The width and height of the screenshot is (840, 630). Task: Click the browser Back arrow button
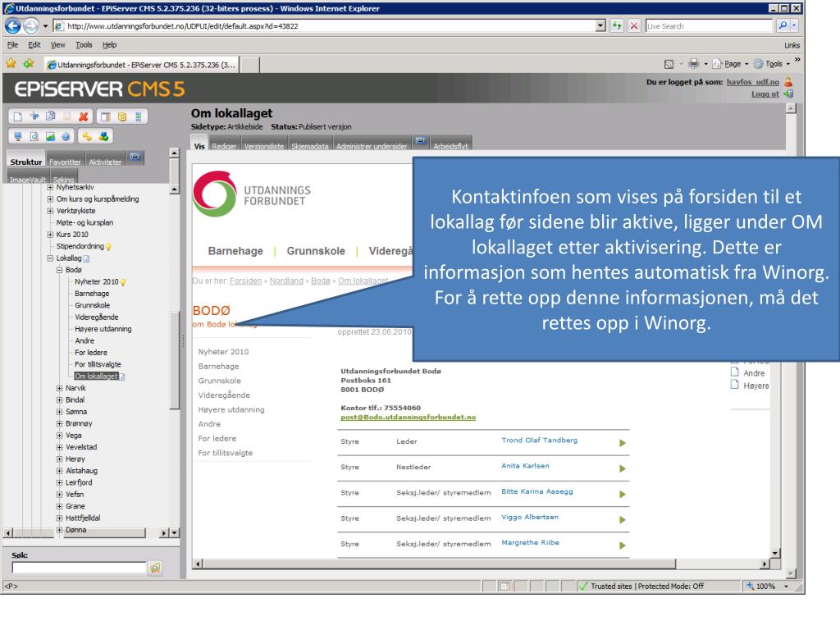13,25
